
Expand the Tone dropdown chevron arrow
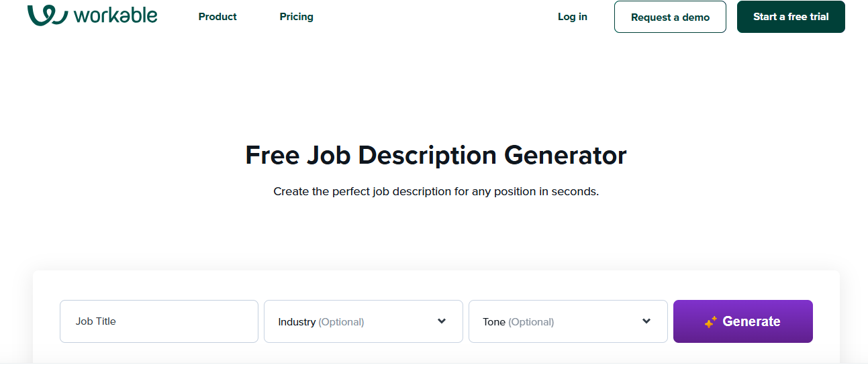[646, 321]
